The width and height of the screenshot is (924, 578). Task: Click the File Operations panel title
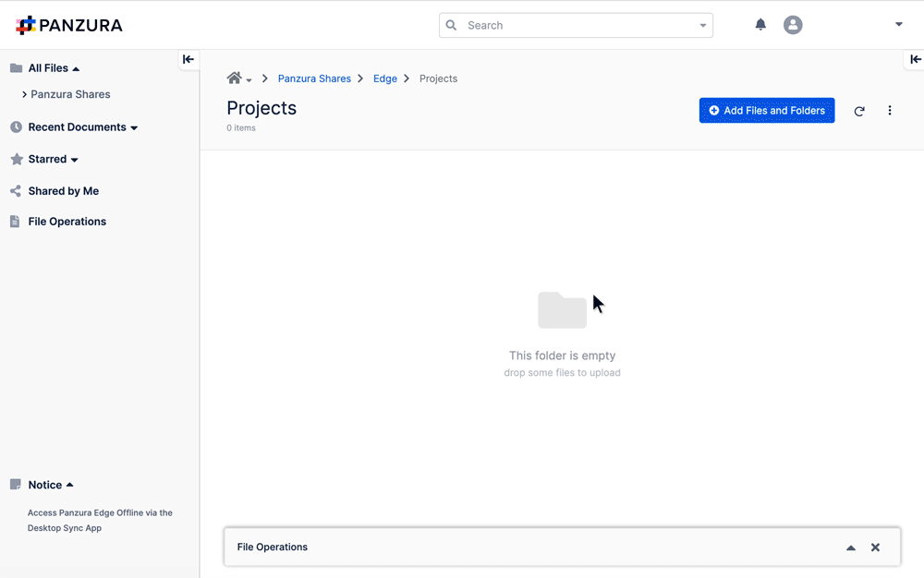[273, 547]
